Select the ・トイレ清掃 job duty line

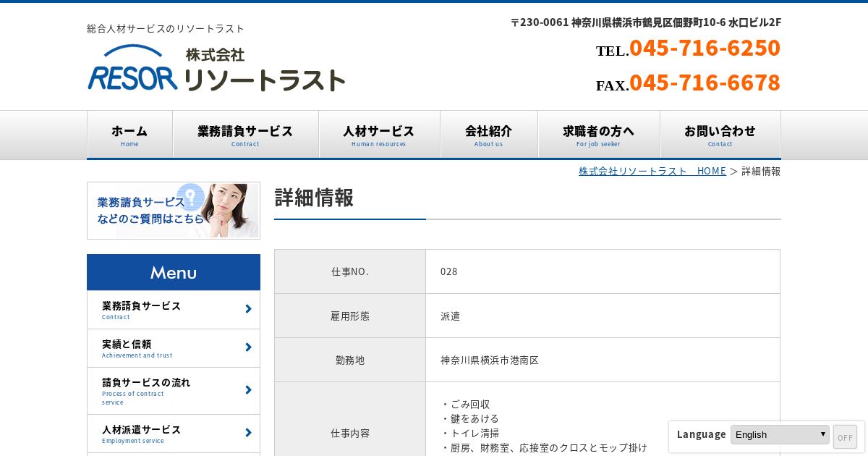(469, 433)
